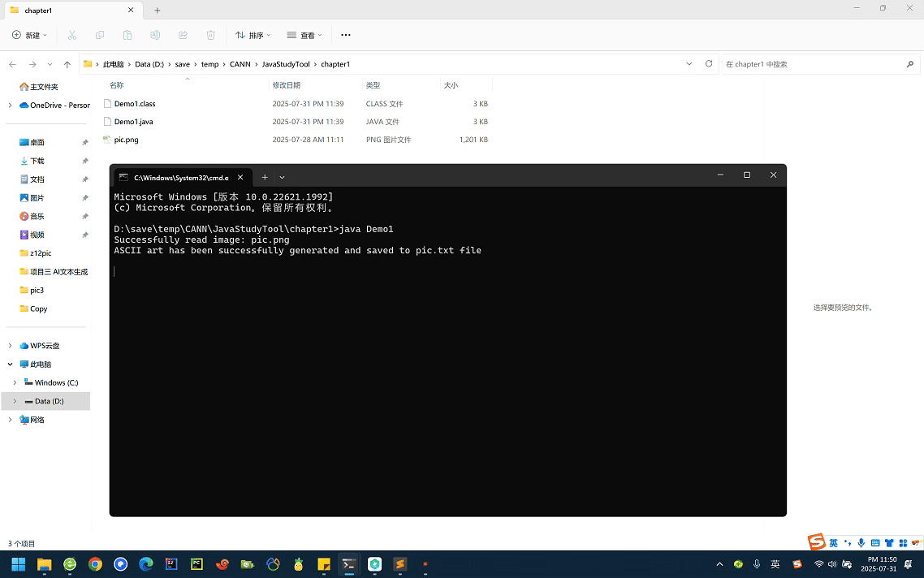Collapse 此电脑 tree node
This screenshot has height=578, width=924.
click(x=10, y=364)
